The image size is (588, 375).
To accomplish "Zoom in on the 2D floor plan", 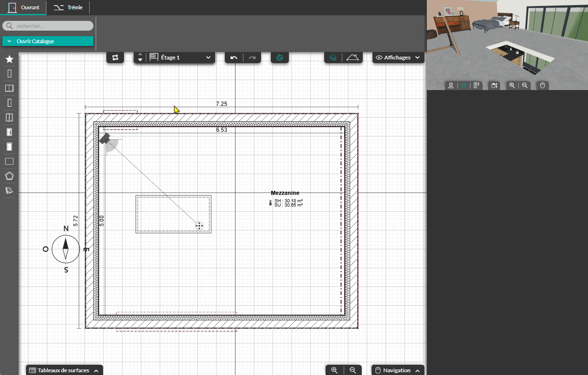I will point(334,370).
